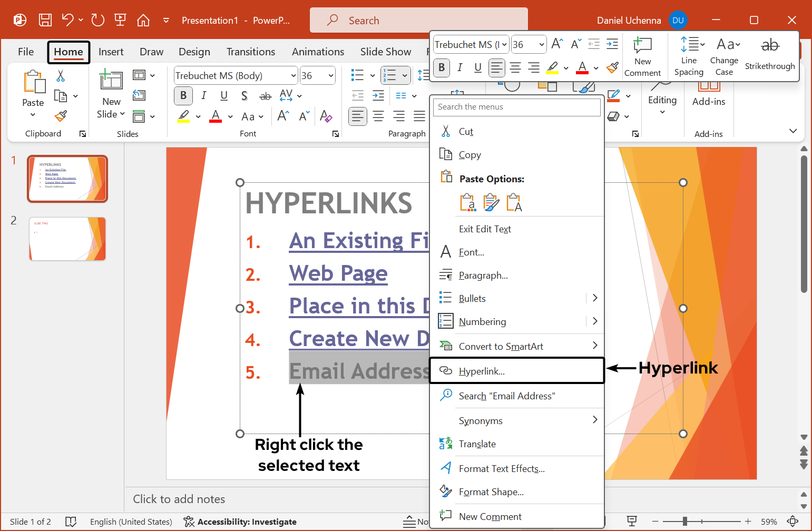Click the Web Page hyperlink text

pos(338,273)
